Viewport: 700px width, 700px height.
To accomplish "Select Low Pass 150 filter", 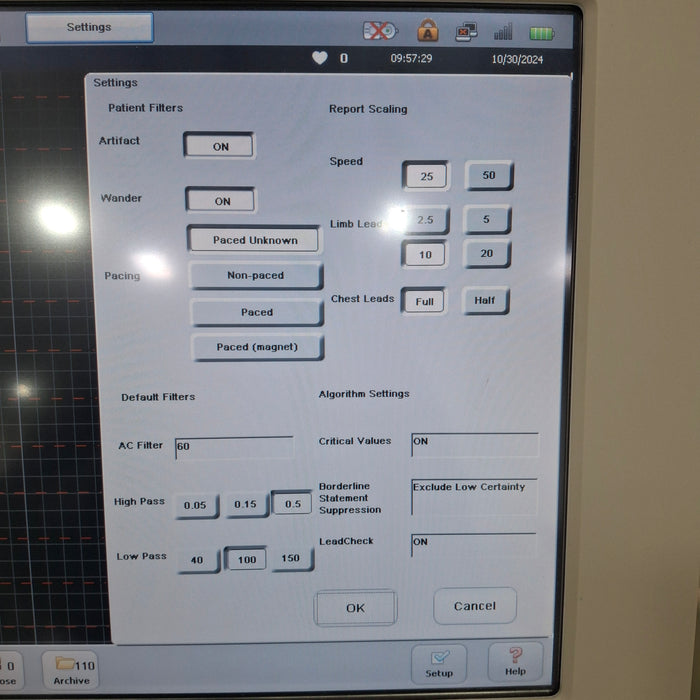I will (292, 558).
